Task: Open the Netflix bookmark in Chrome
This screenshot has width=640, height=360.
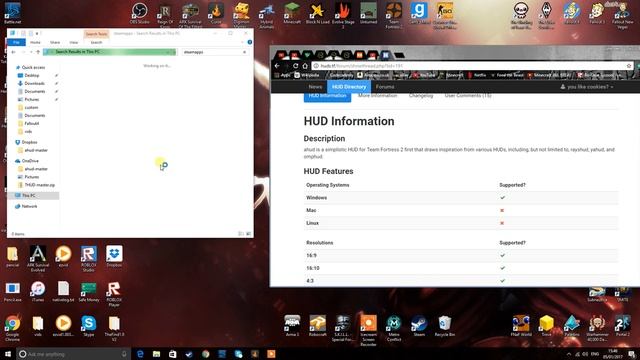Action: (x=477, y=75)
